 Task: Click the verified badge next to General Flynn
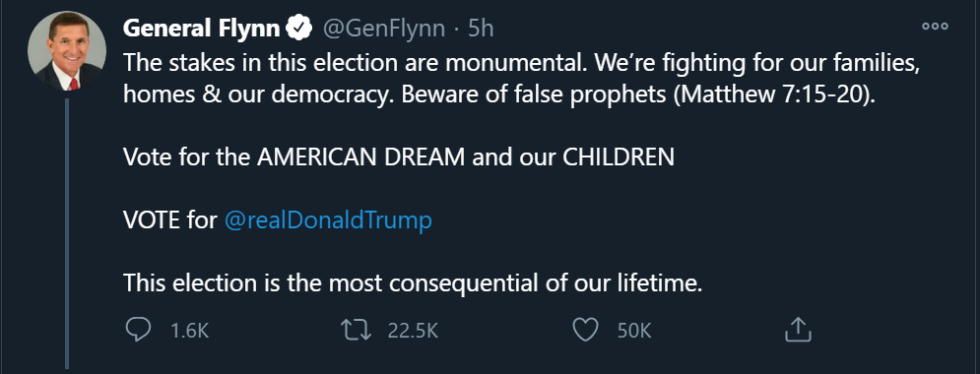tap(298, 29)
